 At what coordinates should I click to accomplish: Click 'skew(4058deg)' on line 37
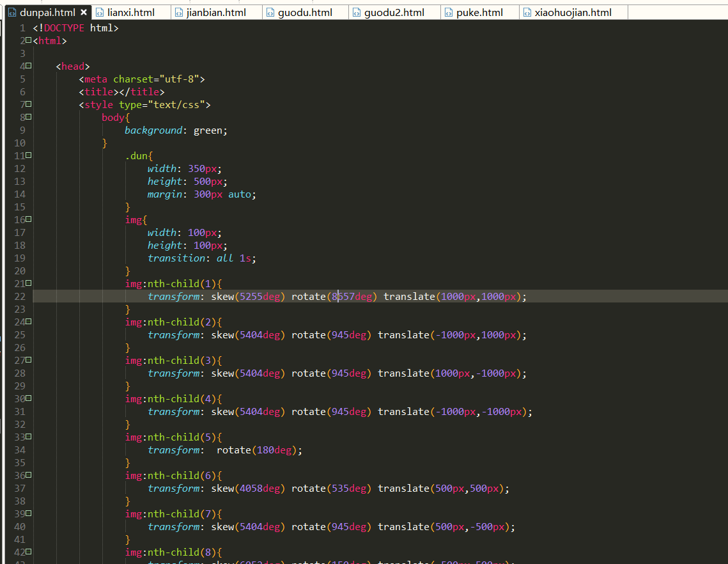(248, 489)
